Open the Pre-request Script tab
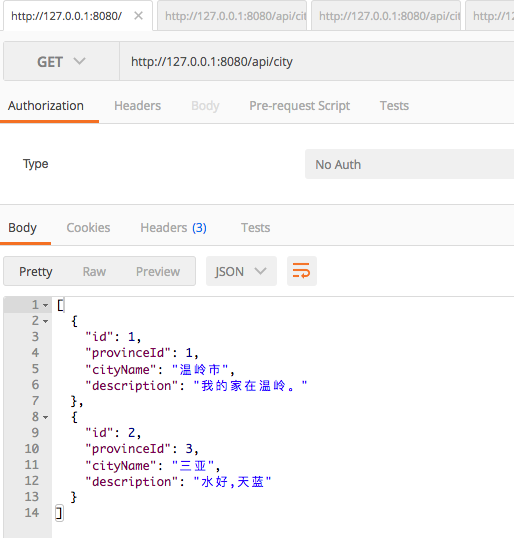Image resolution: width=514 pixels, height=538 pixels. (300, 106)
